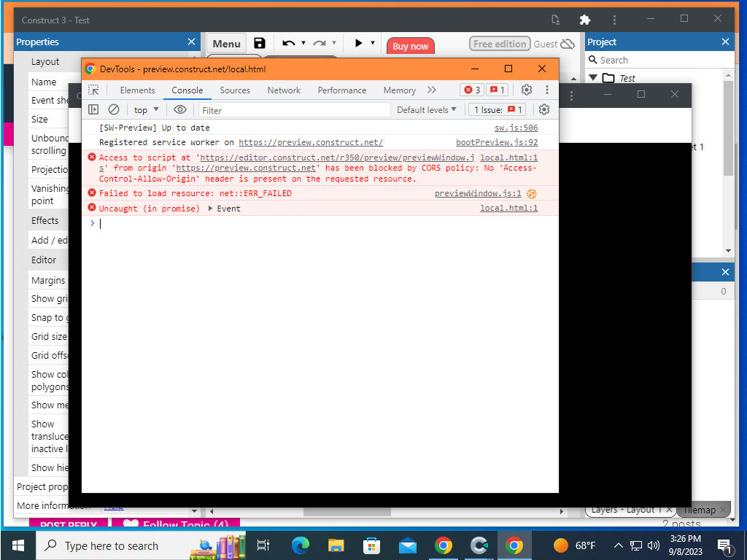Open the Windows Start menu
This screenshot has width=747, height=560.
coord(18,545)
